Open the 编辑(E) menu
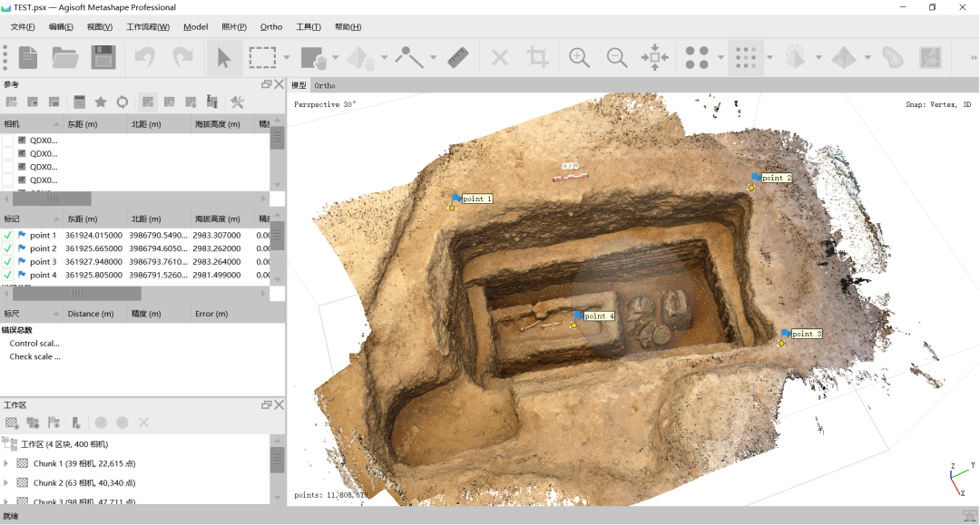The height and width of the screenshot is (525, 980). (61, 27)
